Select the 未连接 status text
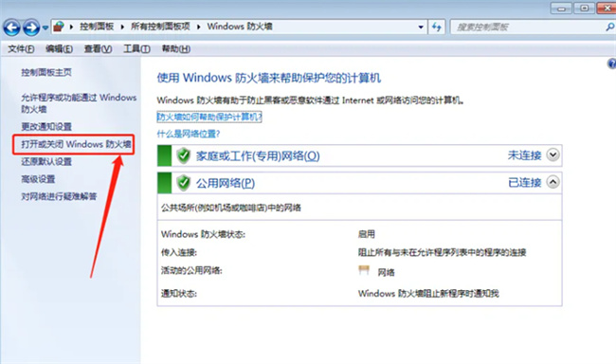The image size is (616, 364). pos(524,155)
